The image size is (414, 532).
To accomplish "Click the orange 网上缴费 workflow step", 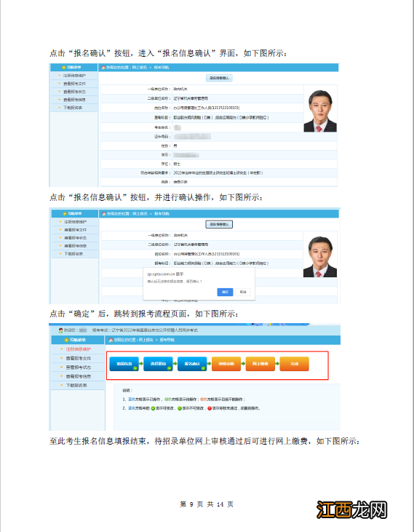I will click(260, 364).
